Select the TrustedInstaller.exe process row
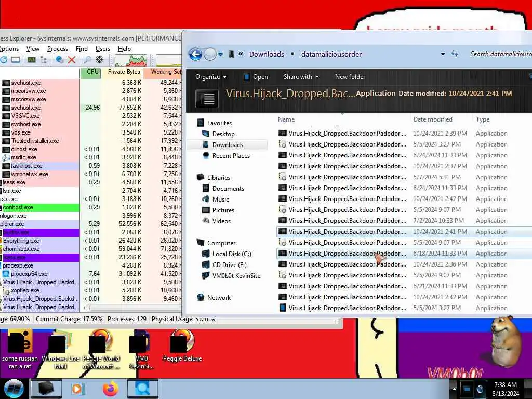Image resolution: width=532 pixels, height=399 pixels. pyautogui.click(x=39, y=141)
